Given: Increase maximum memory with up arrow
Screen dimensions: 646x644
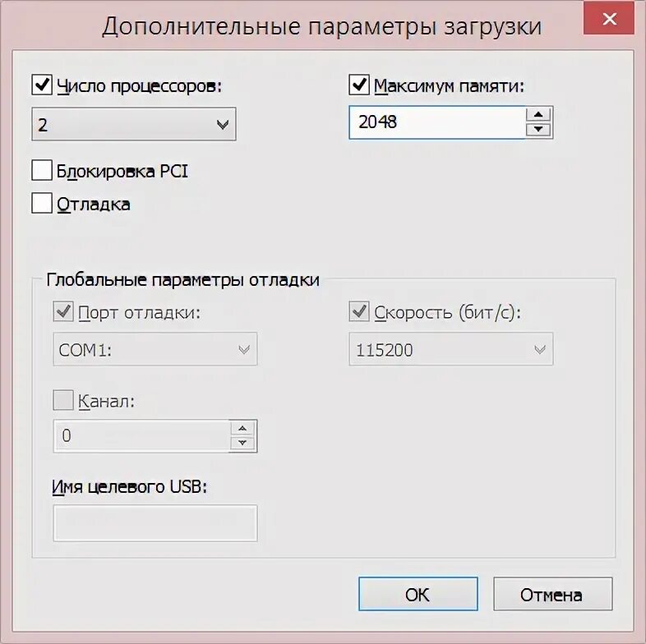Looking at the screenshot, I should click(538, 114).
